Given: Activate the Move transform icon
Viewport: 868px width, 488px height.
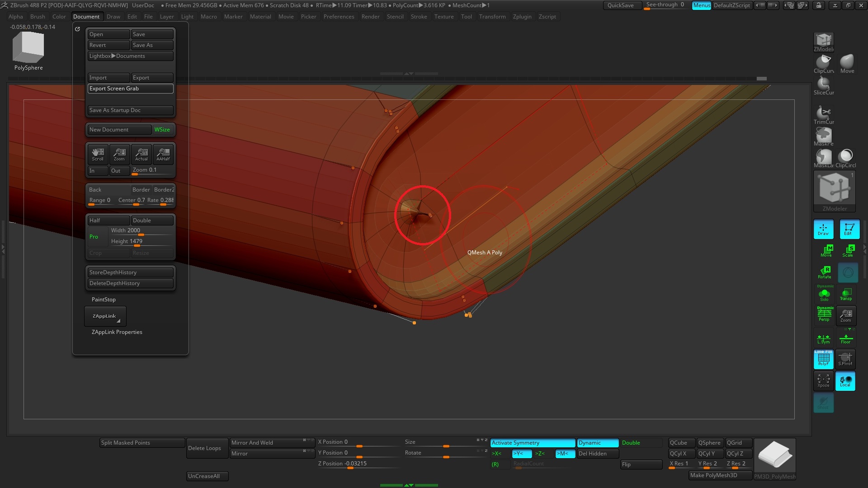Looking at the screenshot, I should [x=826, y=251].
